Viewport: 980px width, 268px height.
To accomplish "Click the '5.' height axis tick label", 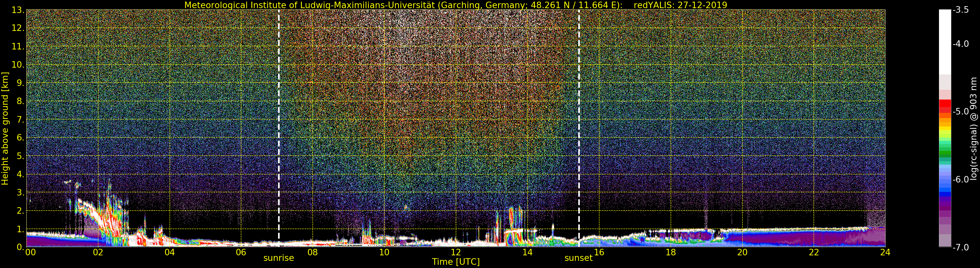I will (20, 156).
